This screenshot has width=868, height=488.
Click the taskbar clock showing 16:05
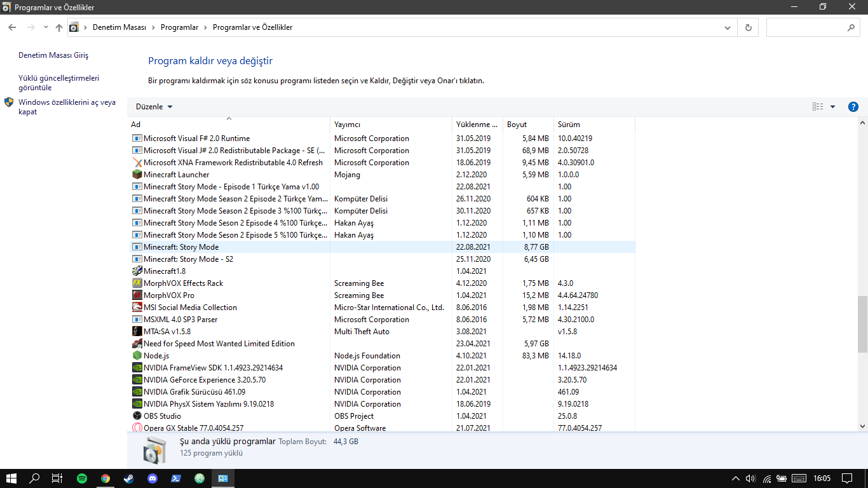822,478
